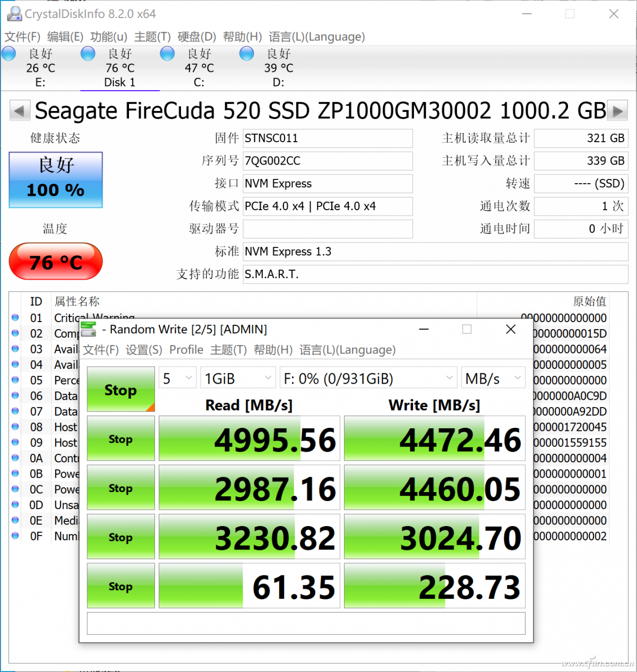Image resolution: width=637 pixels, height=672 pixels.
Task: Open the target drive dropdown F: 0% (0/931GiB)
Action: point(368,378)
